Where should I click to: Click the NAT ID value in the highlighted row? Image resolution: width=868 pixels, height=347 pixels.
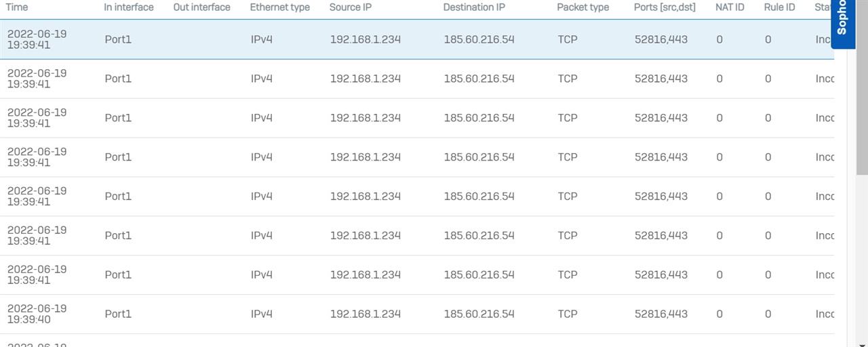719,39
